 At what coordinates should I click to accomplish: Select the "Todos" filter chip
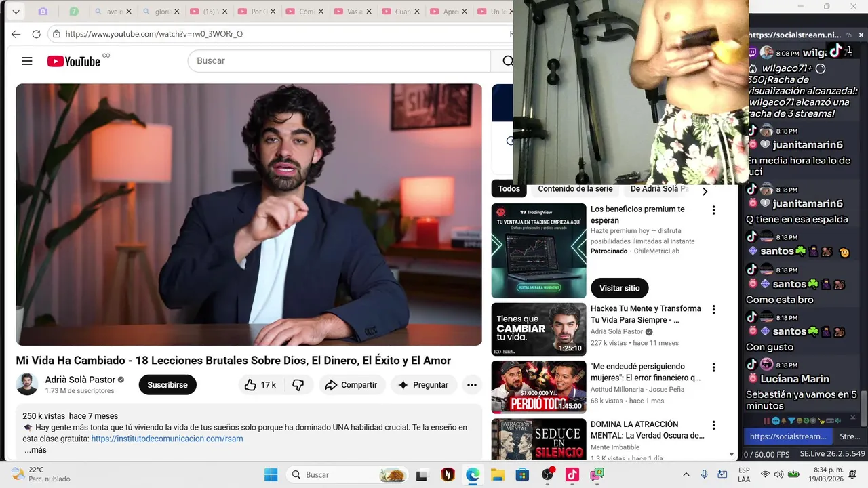509,189
